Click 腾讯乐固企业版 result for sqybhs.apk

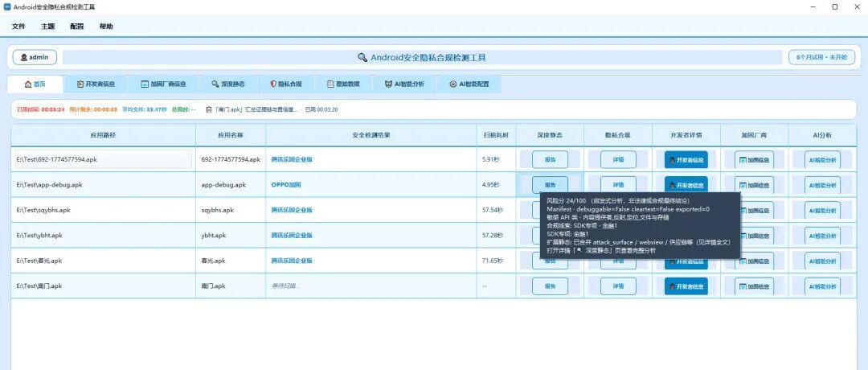tap(292, 211)
